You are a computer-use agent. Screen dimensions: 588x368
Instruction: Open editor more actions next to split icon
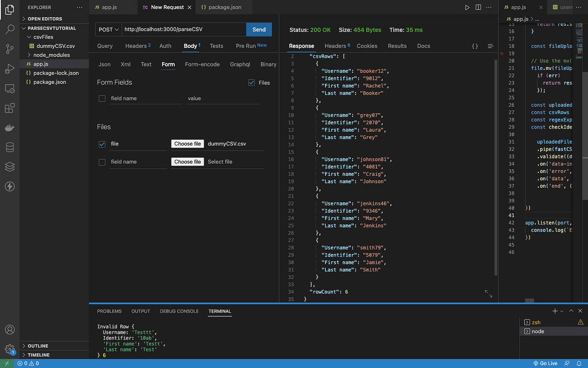click(489, 8)
